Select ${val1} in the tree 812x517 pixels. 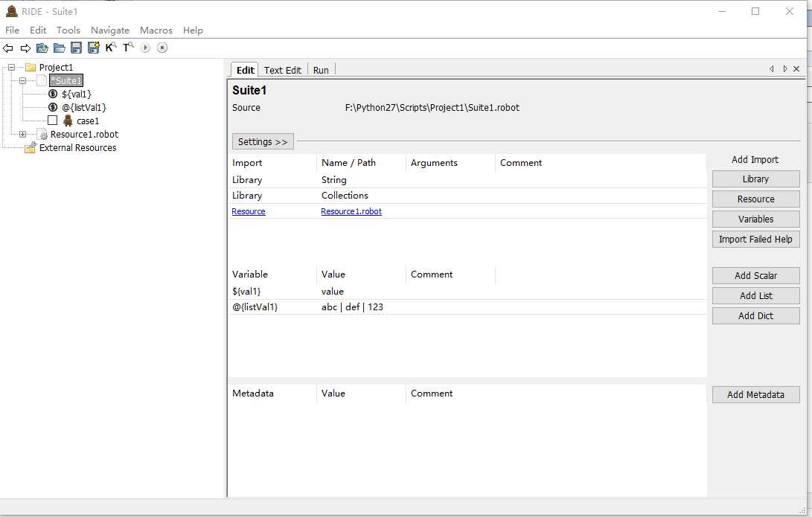pos(76,94)
